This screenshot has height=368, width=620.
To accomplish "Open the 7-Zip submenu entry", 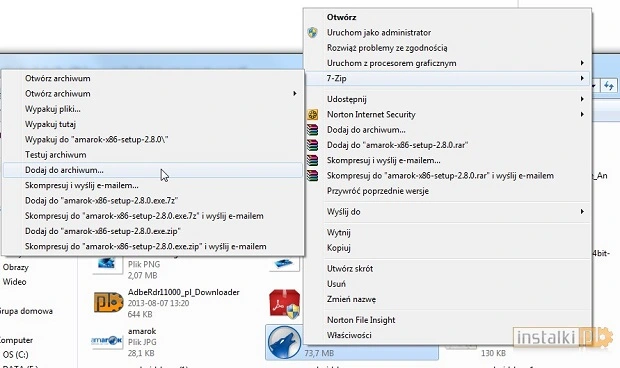I will (x=447, y=78).
